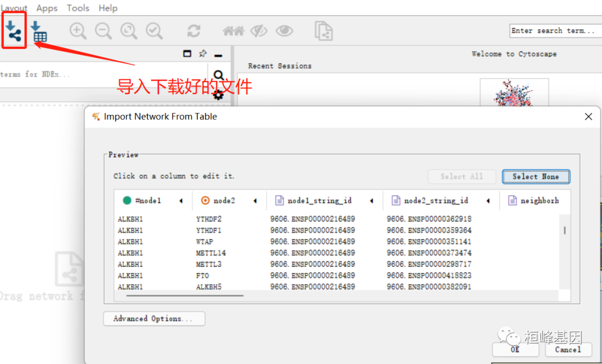
Task: Open the Layout menu
Action: point(14,8)
